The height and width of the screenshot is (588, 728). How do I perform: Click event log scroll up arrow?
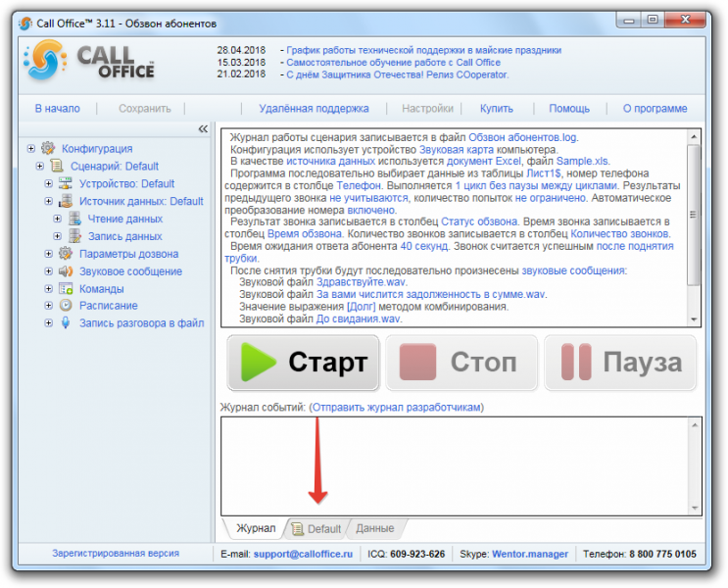point(695,425)
